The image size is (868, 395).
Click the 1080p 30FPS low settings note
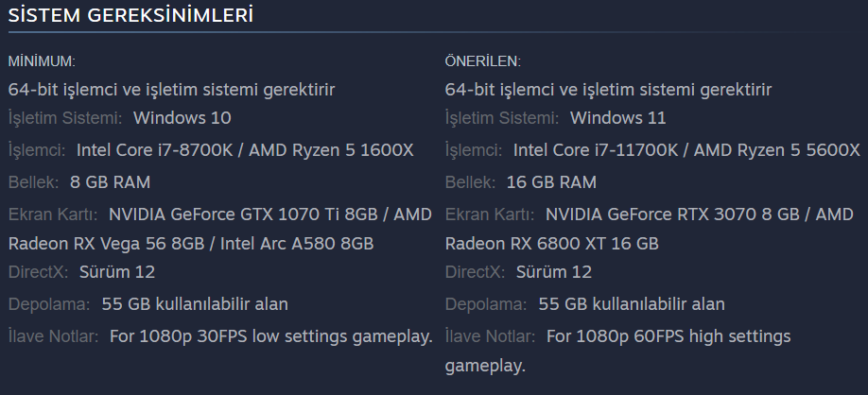271,335
